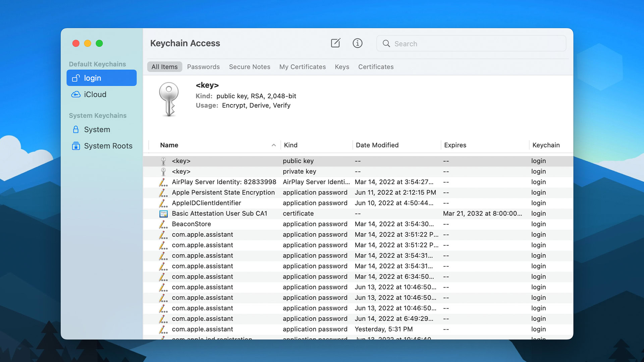Image resolution: width=644 pixels, height=362 pixels.
Task: Click the new entry icon in toolbar
Action: pyautogui.click(x=335, y=43)
